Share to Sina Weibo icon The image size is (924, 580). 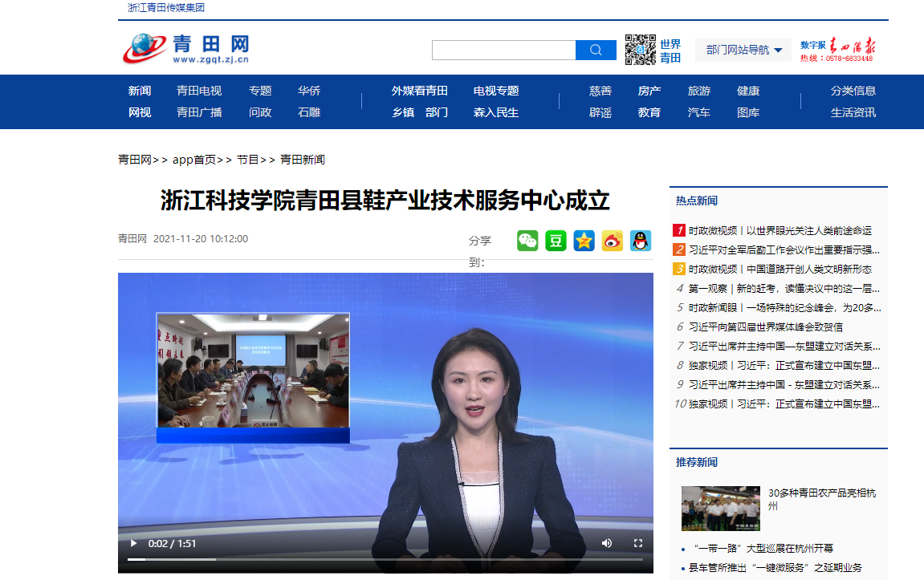613,241
